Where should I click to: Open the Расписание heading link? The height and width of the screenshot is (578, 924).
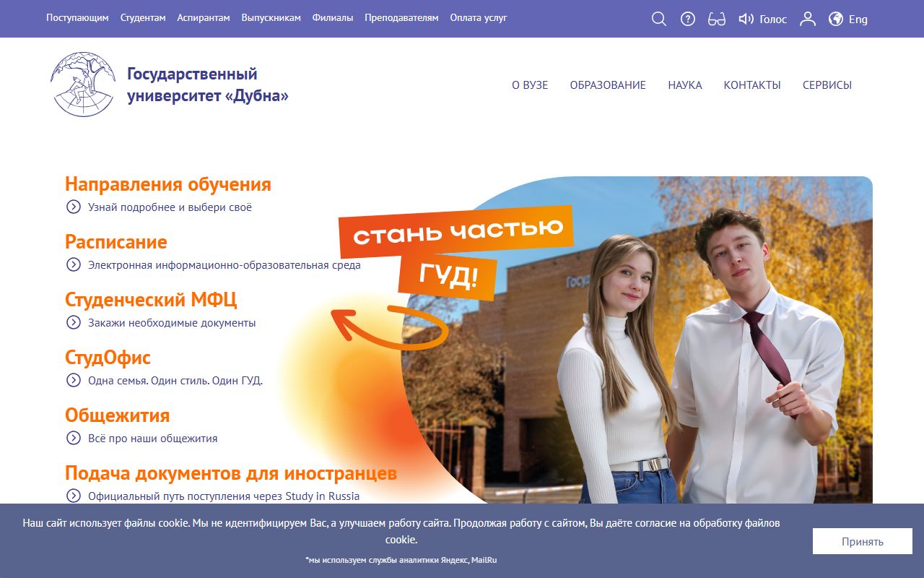(x=116, y=242)
